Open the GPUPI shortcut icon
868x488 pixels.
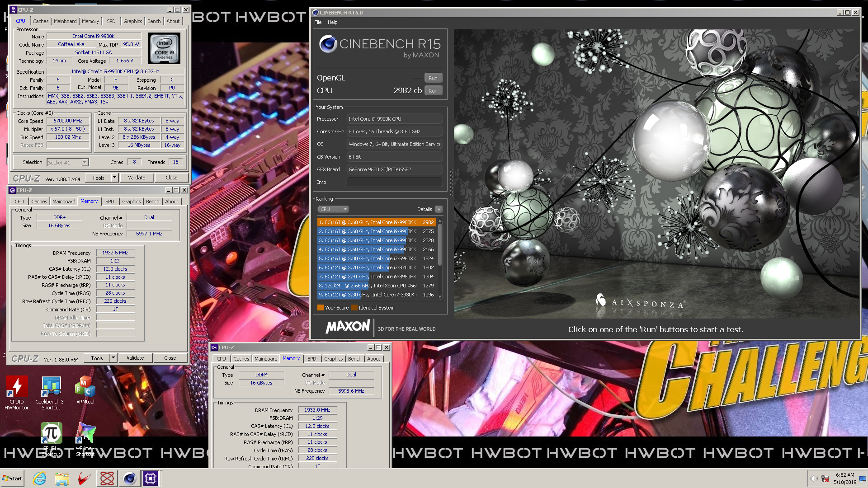[51, 438]
